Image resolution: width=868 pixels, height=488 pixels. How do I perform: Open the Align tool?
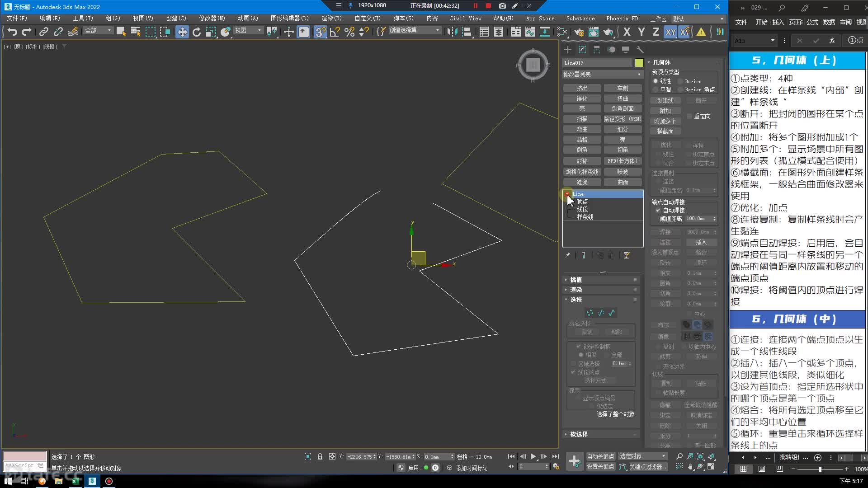click(467, 32)
